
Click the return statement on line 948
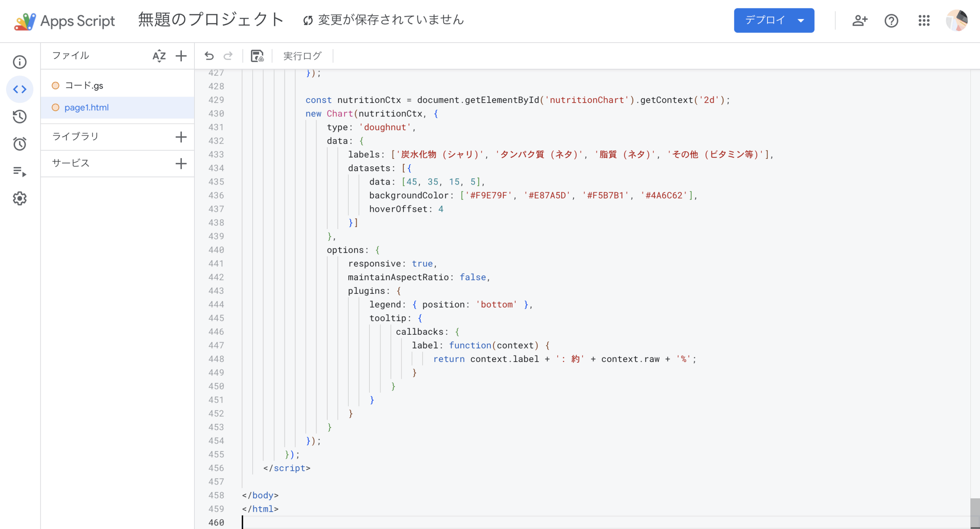(565, 359)
